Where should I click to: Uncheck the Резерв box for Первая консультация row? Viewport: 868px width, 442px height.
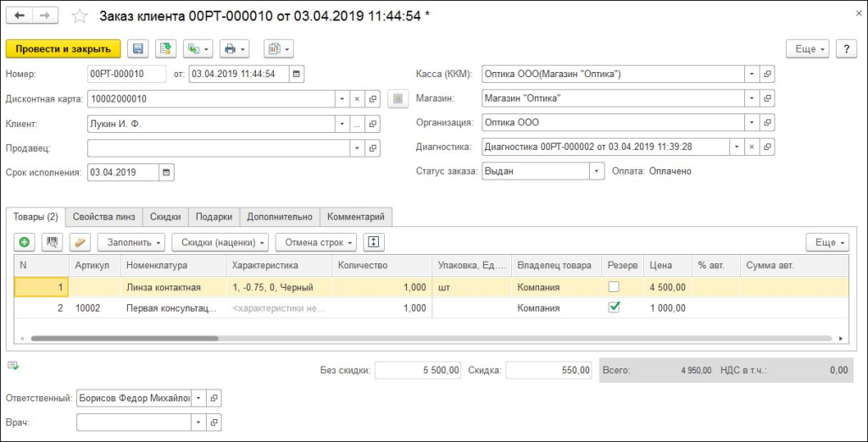click(614, 308)
